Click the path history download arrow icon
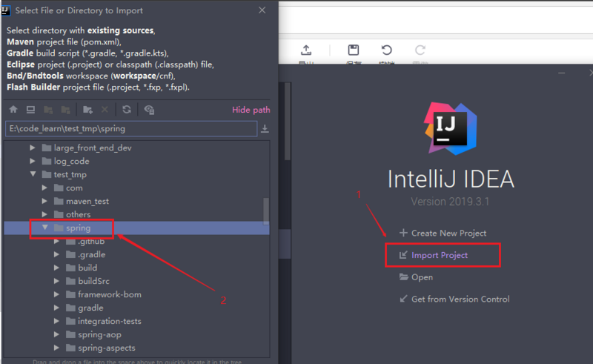The height and width of the screenshot is (364, 593). coord(265,129)
